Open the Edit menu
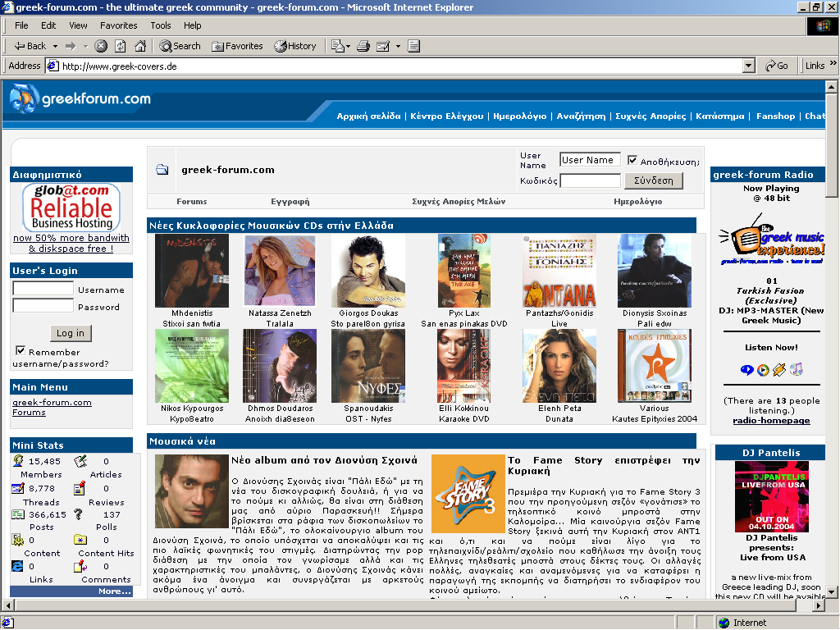840x630 pixels. tap(48, 25)
